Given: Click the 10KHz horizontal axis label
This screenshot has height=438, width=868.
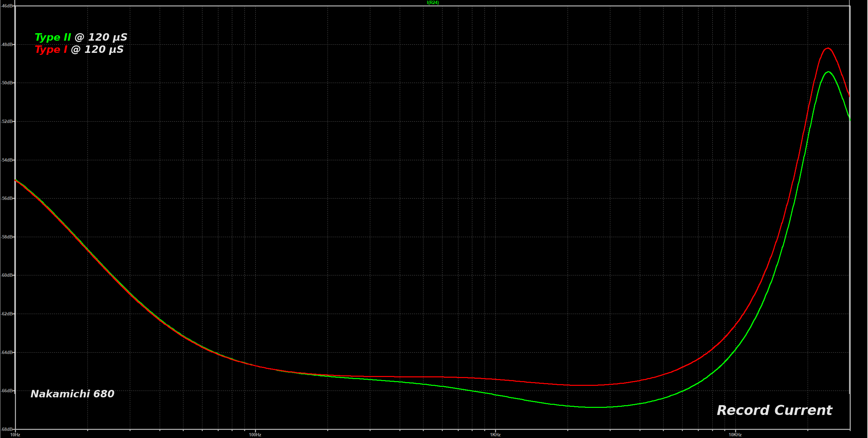Looking at the screenshot, I should pos(735,435).
